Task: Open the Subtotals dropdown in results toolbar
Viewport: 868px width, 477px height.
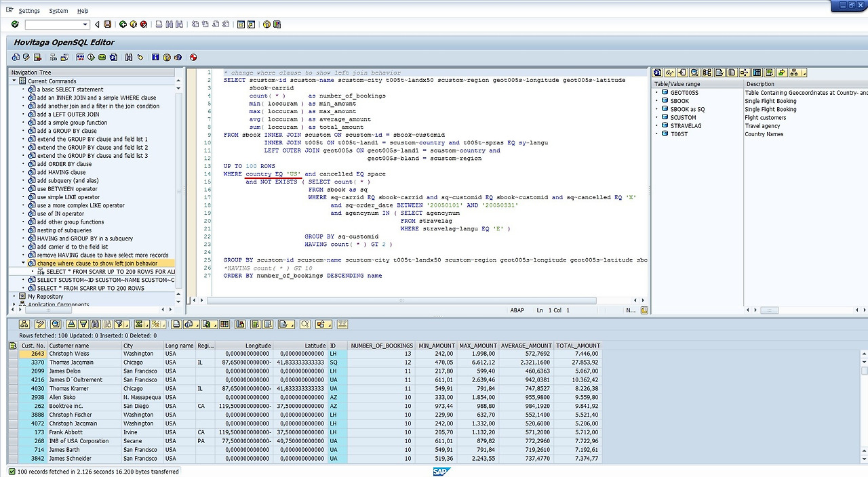Action: [163, 324]
